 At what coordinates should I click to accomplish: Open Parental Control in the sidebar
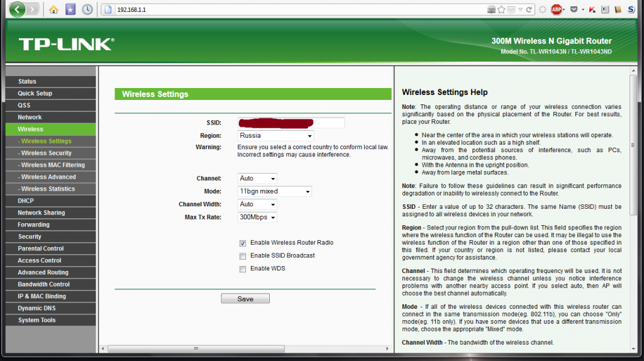tap(51, 248)
